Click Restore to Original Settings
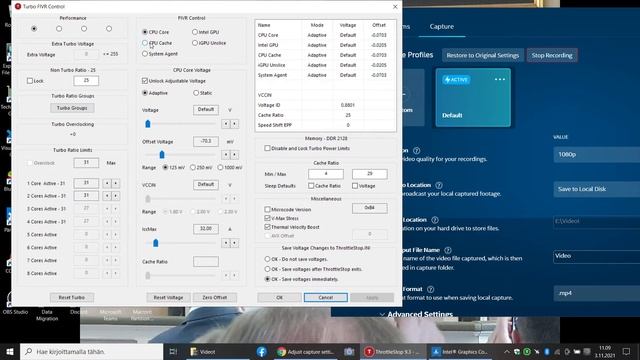The height and width of the screenshot is (360, 640). [x=482, y=55]
